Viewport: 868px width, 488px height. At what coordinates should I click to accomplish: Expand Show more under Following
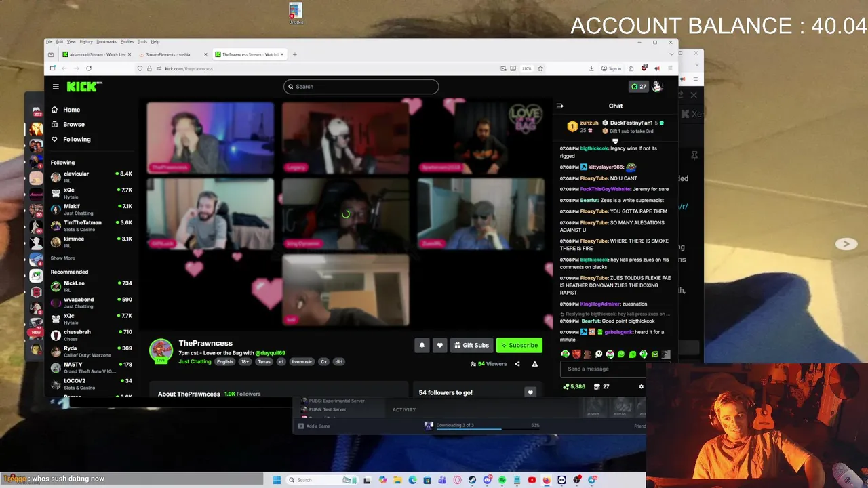click(62, 258)
